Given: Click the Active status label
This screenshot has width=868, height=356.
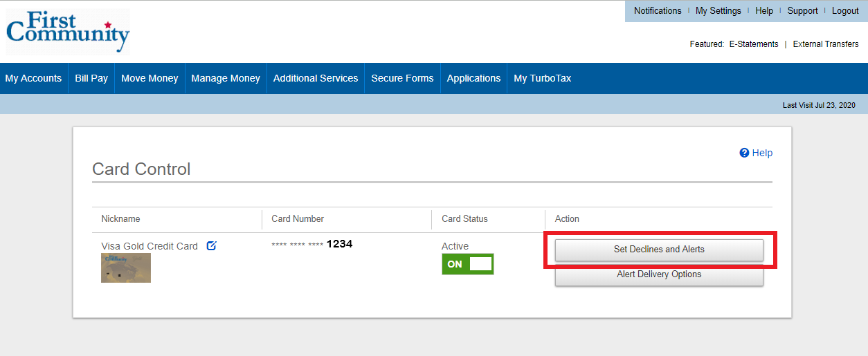Looking at the screenshot, I should 455,246.
